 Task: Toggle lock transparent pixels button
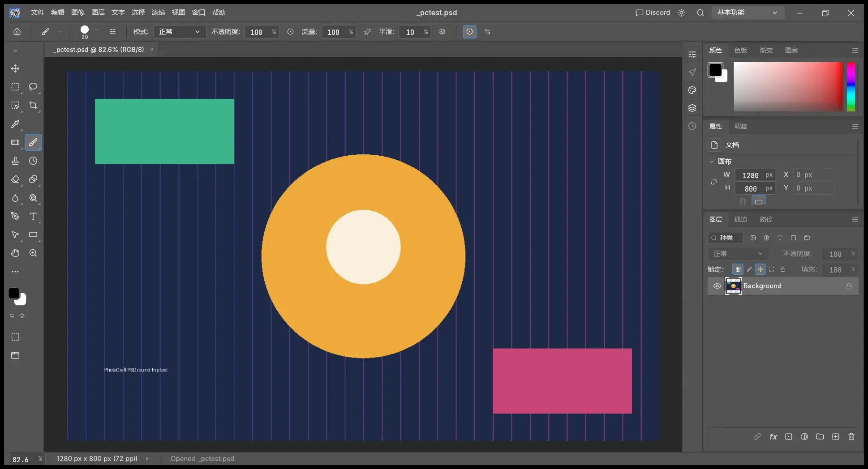click(x=738, y=269)
